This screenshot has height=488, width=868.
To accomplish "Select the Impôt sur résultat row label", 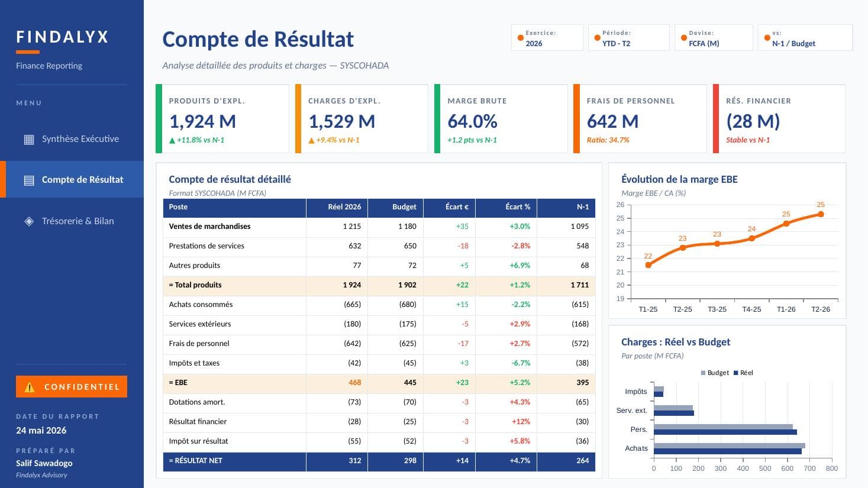I will click(x=198, y=441).
